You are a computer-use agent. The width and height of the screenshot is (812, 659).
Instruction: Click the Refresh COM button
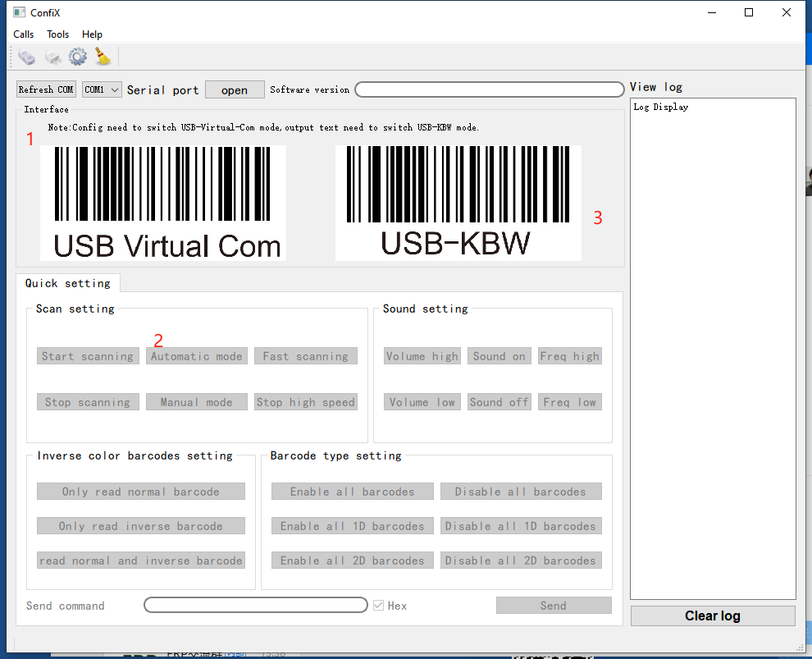(46, 89)
